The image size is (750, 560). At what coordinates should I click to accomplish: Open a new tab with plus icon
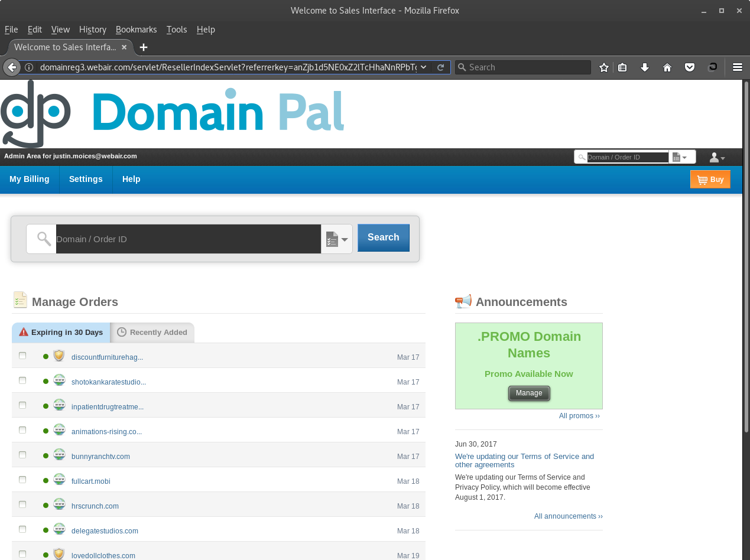point(144,47)
